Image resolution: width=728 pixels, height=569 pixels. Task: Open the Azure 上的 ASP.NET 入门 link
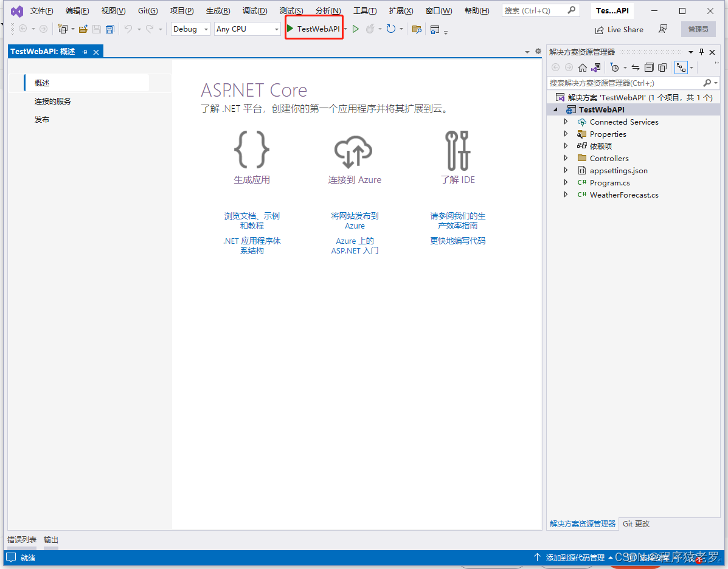click(x=355, y=246)
